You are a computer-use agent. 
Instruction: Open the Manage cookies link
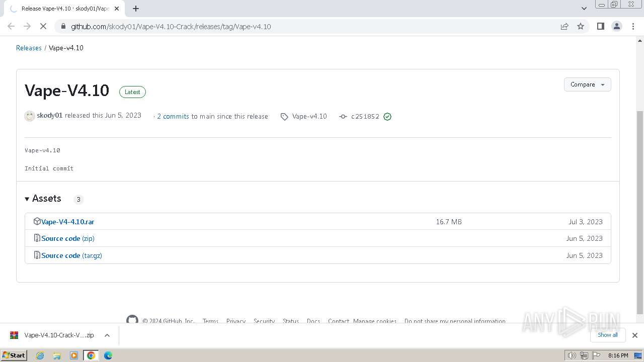[375, 321]
